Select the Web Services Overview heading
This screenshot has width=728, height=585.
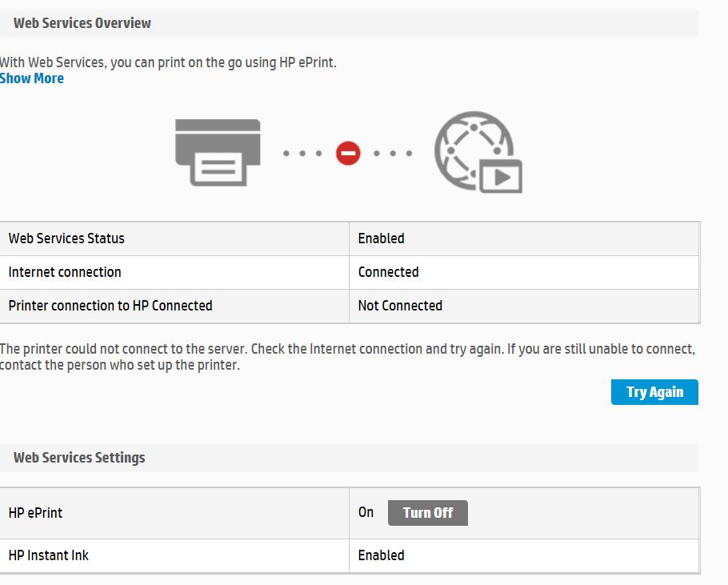tap(82, 23)
